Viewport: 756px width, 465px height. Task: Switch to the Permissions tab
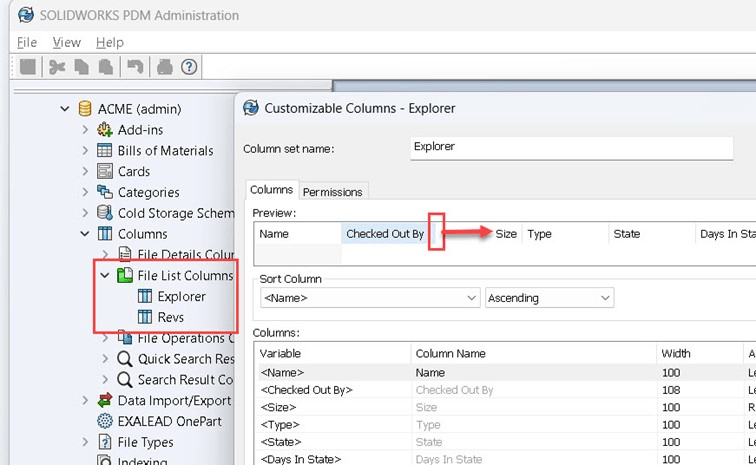pos(333,191)
